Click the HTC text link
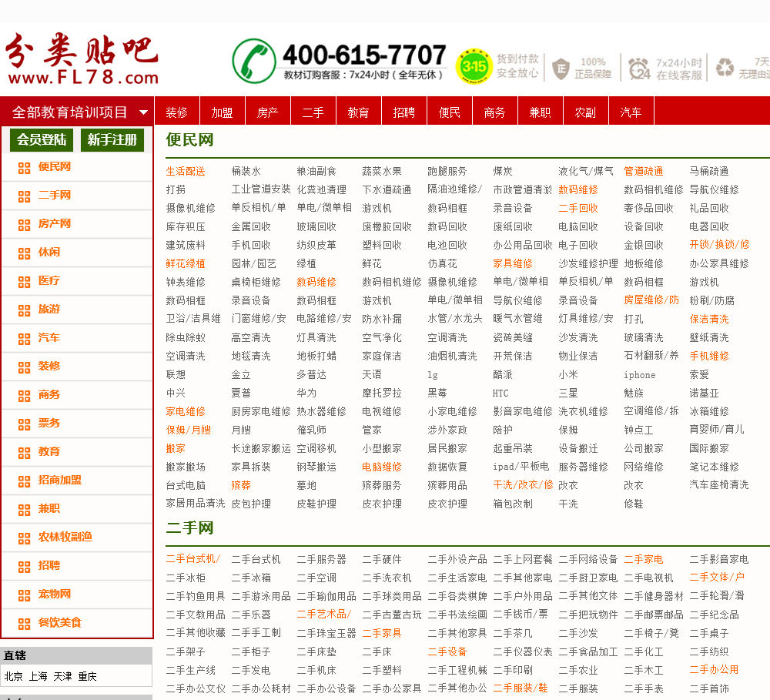Viewport: 770px width, 700px height. pyautogui.click(x=501, y=393)
